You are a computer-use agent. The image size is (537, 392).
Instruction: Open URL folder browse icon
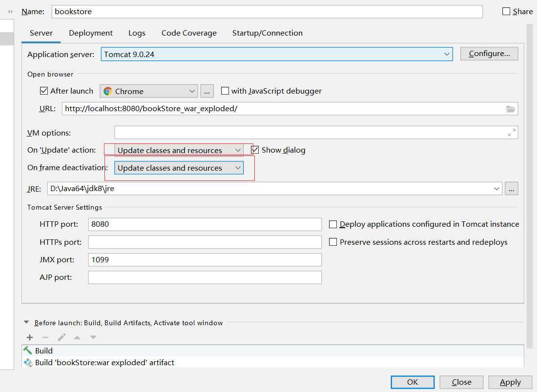point(511,109)
